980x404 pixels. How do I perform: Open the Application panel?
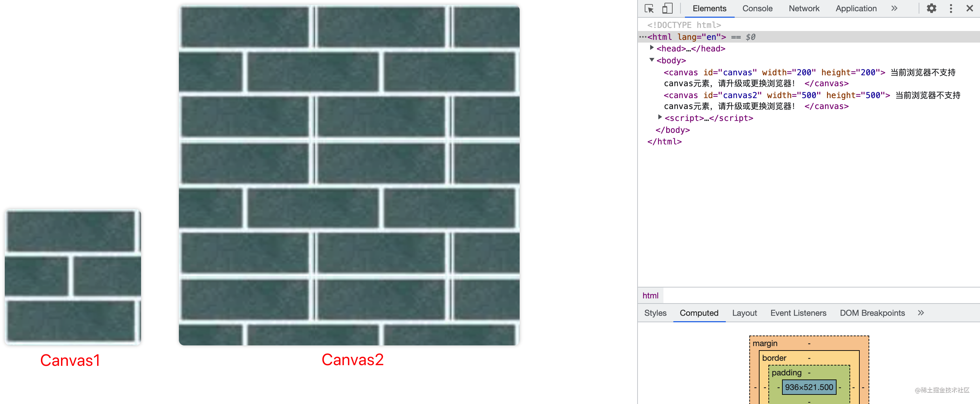856,8
